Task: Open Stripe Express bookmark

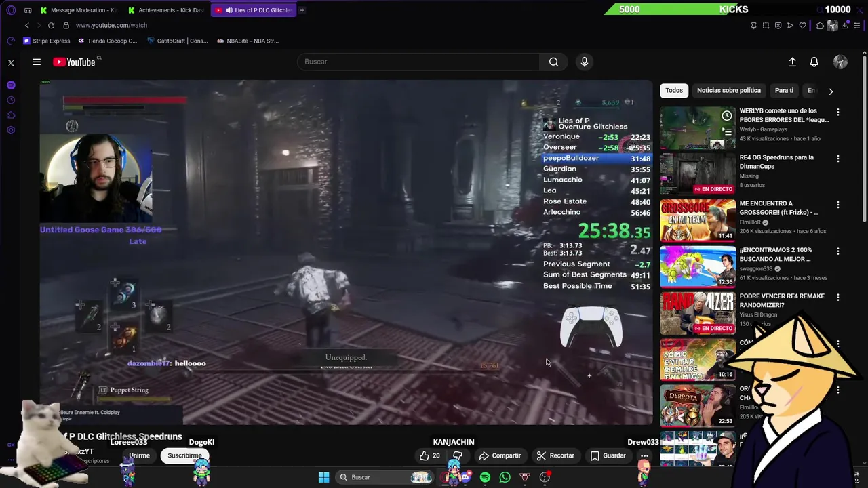Action: tap(46, 41)
